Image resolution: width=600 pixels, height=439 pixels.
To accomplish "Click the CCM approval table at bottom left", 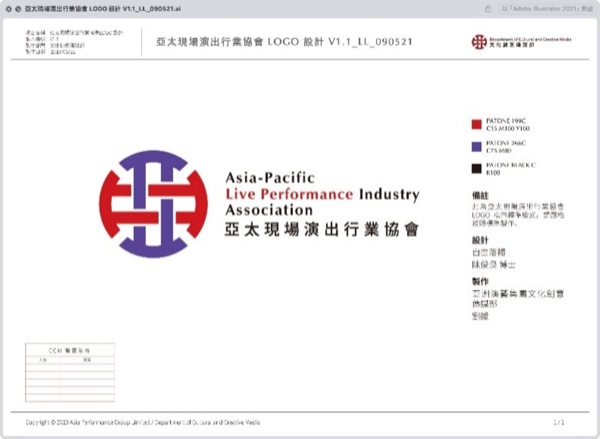I will pyautogui.click(x=70, y=372).
